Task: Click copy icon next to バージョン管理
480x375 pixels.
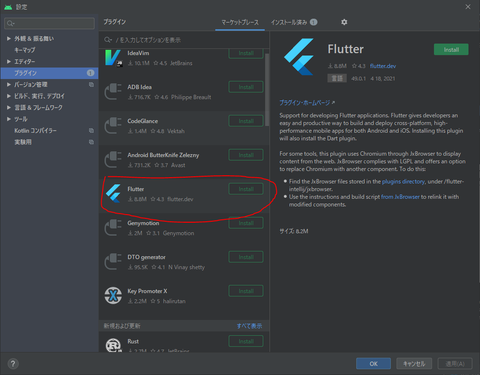Action: [x=91, y=85]
